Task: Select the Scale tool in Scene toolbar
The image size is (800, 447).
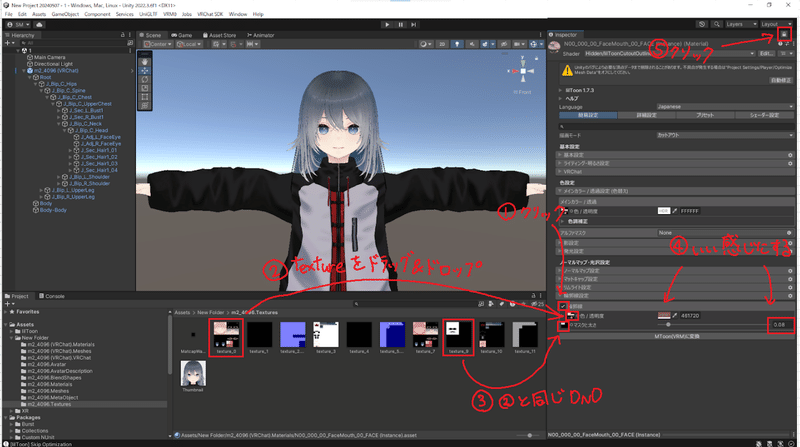Action: pyautogui.click(x=145, y=88)
